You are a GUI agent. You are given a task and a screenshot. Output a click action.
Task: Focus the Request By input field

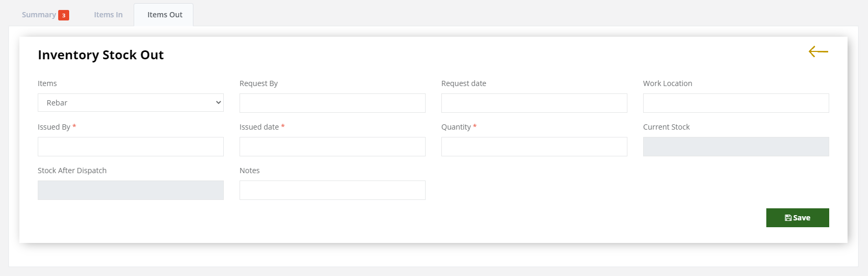point(332,103)
